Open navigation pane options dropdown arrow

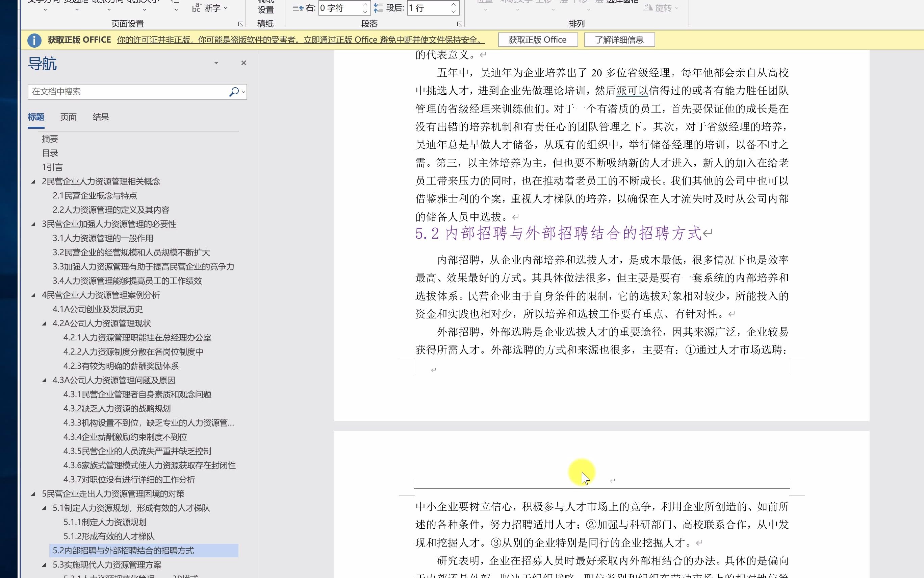click(216, 63)
